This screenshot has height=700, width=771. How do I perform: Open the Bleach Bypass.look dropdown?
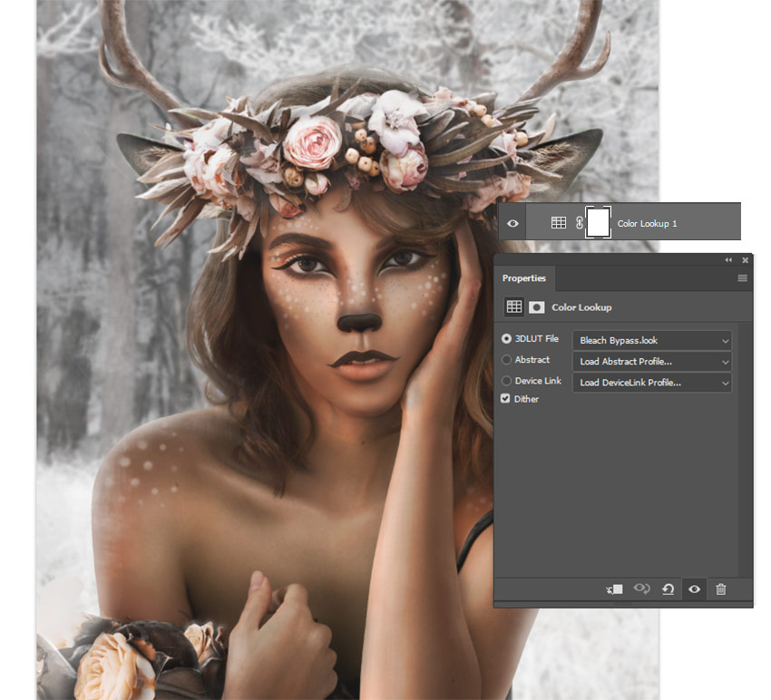(x=652, y=341)
